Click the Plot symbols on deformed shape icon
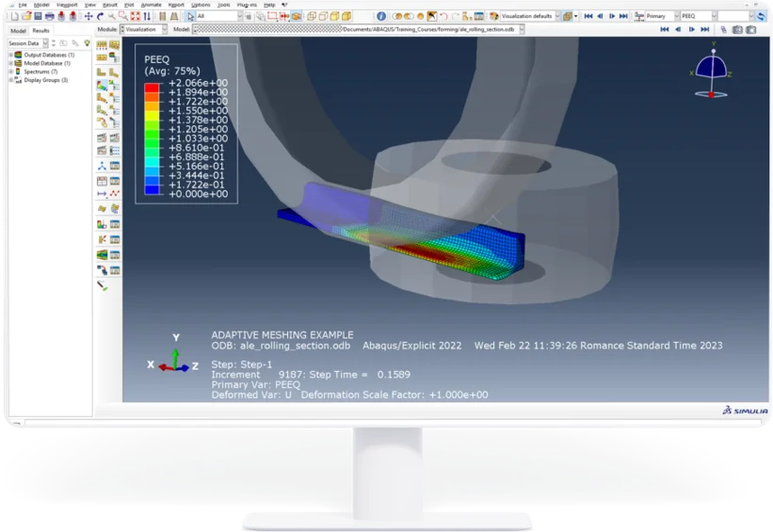This screenshot has height=532, width=773. (x=102, y=98)
